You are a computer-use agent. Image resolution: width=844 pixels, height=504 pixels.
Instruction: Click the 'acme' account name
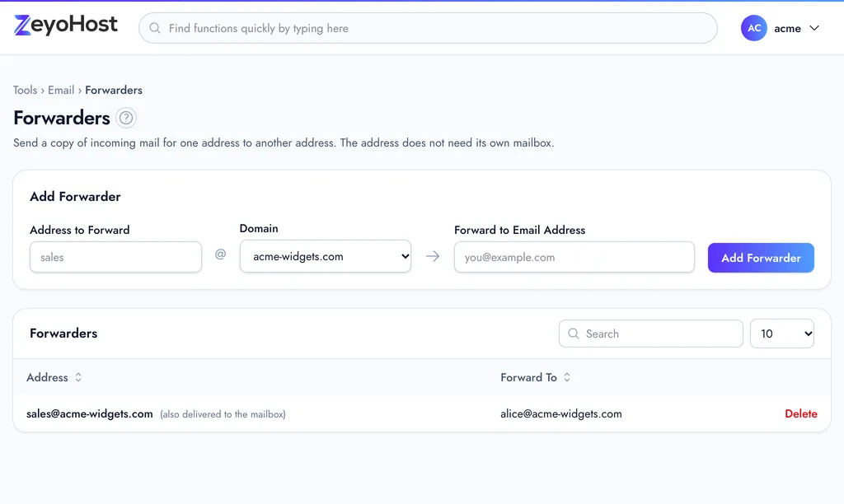tap(787, 29)
